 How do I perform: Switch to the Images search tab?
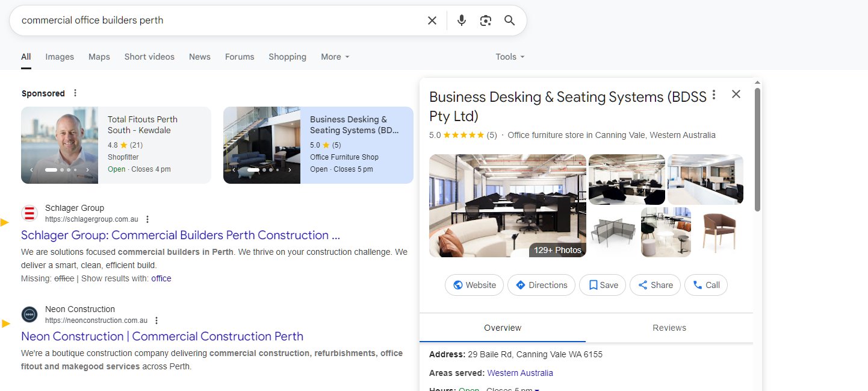pos(59,56)
